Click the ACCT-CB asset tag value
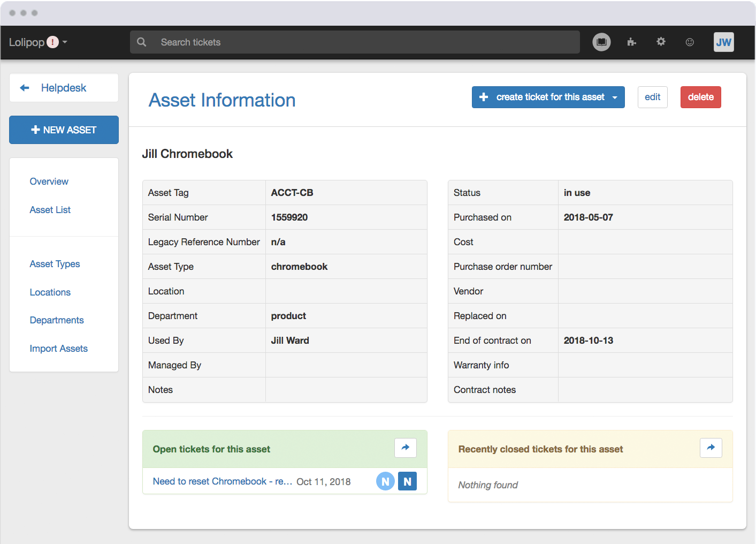Viewport: 756px width, 544px height. tap(292, 193)
